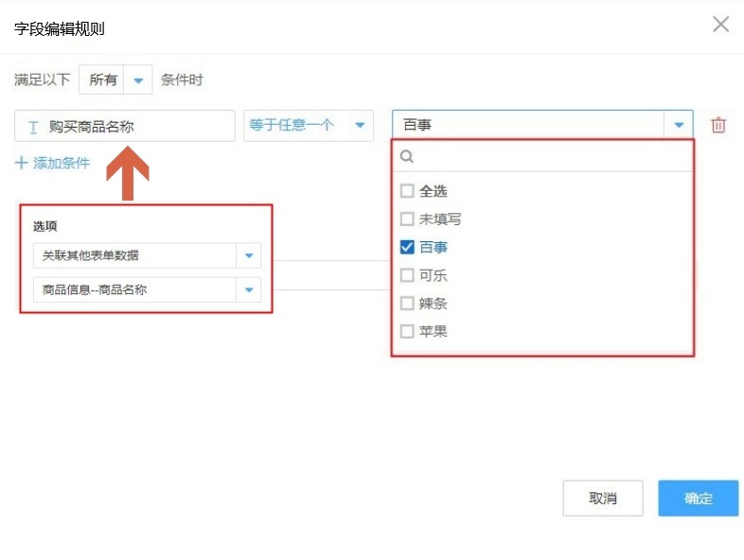Delete the condition with the trash icon
This screenshot has height=560, width=744.
point(718,126)
